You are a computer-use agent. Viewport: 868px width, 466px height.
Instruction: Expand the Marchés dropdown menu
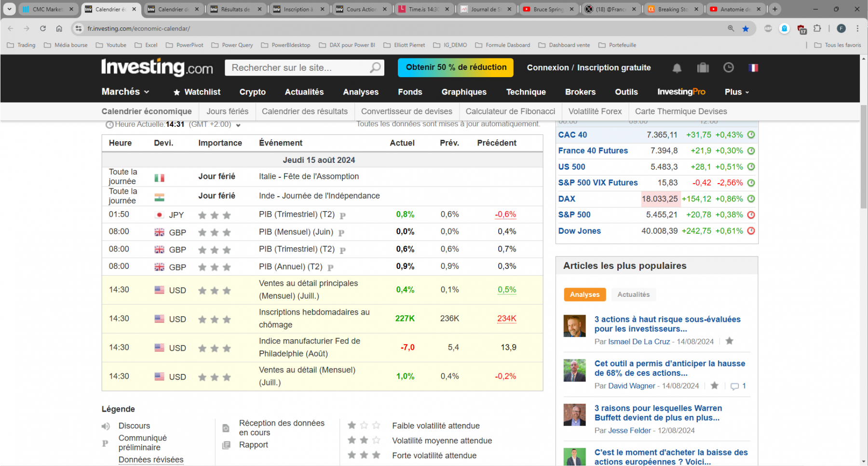[x=125, y=92]
